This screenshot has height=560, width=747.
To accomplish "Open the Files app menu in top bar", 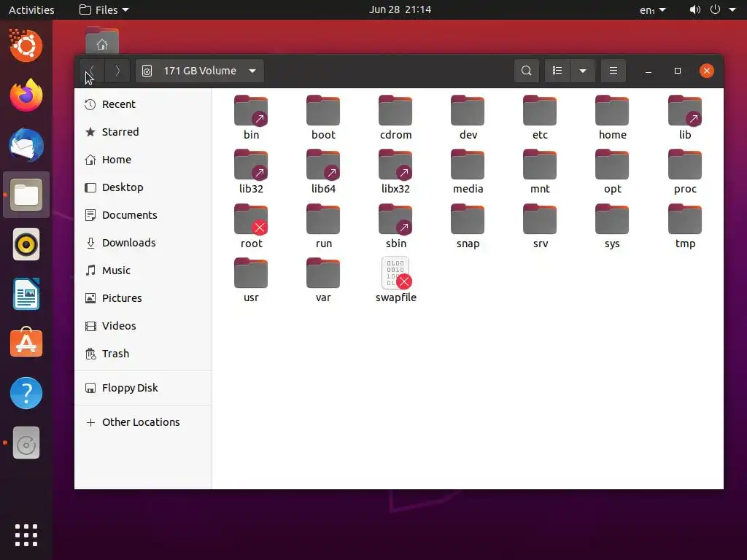I will click(104, 9).
